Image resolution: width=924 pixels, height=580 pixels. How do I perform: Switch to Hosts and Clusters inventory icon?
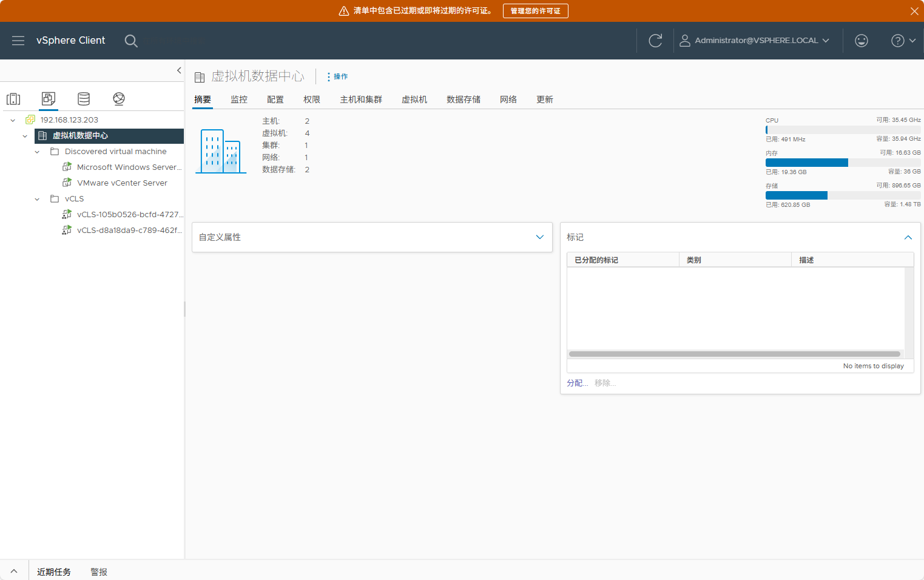(x=13, y=99)
